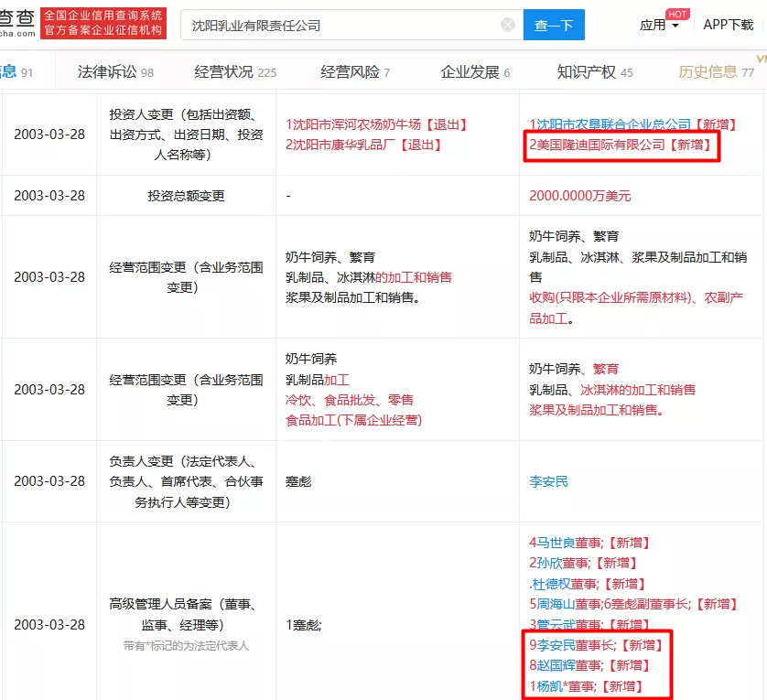767x700 pixels.
Task: Select the 企业发展 tab
Action: tap(475, 72)
